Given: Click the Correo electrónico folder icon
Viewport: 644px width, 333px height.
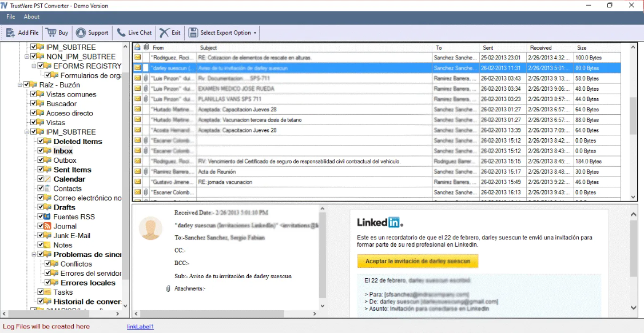Looking at the screenshot, I should click(x=47, y=198).
